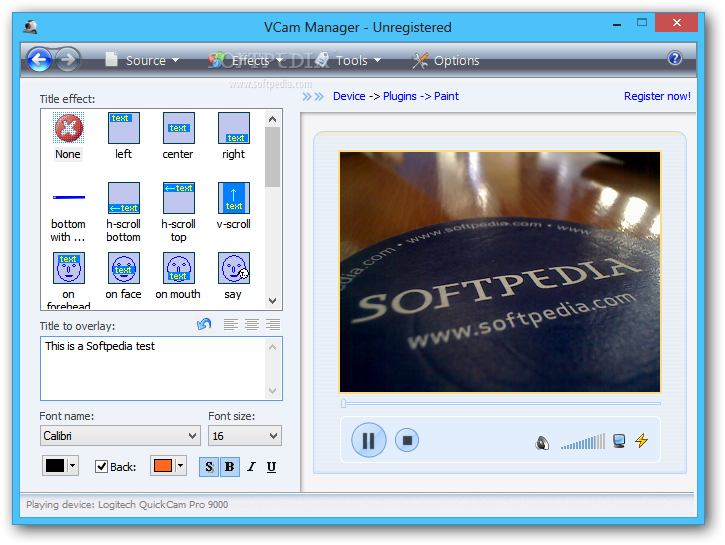Viewport: 725px width, 545px height.
Task: Align overlay title text center
Action: click(252, 325)
